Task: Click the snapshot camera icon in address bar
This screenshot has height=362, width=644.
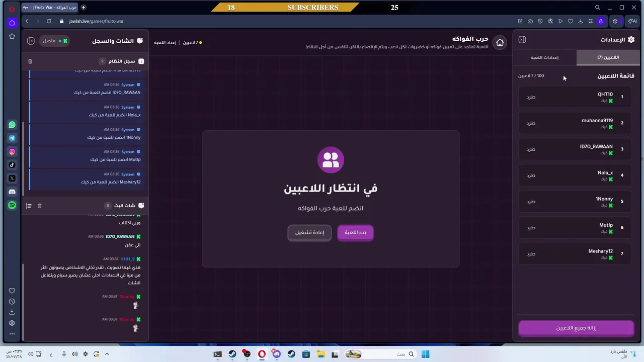Action: point(530,21)
